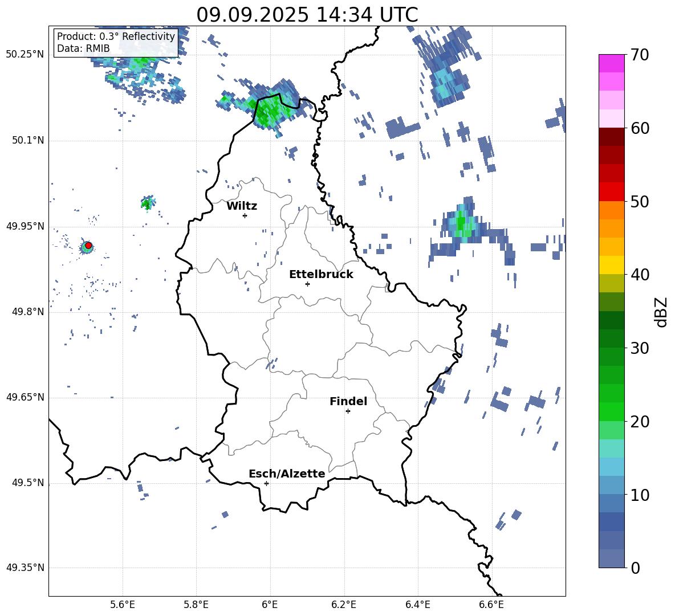Click the colorbar tick label 40

[x=640, y=275]
